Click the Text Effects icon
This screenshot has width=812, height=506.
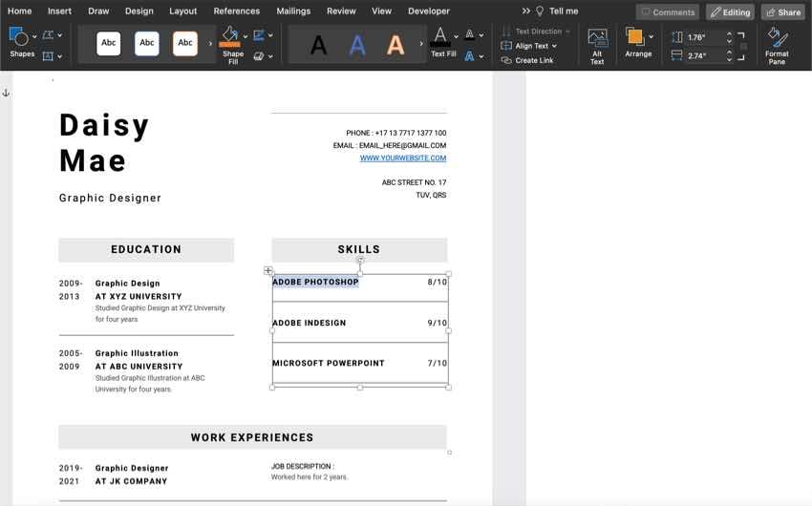(x=470, y=56)
